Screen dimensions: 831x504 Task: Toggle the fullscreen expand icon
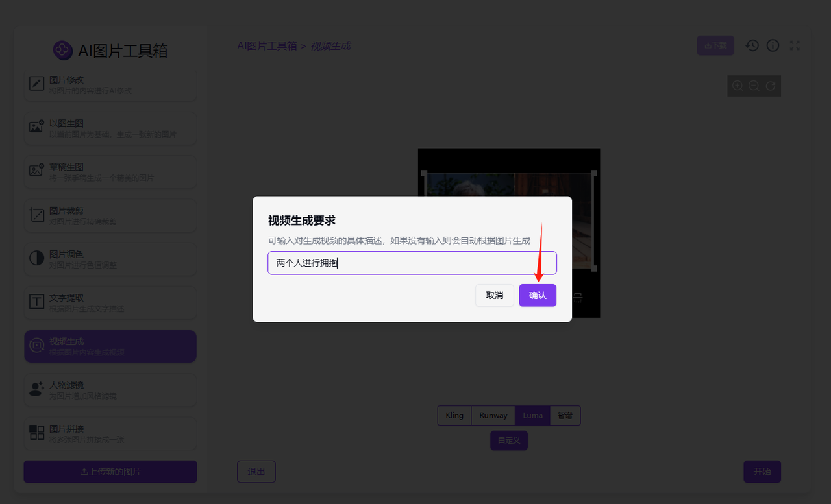795,45
